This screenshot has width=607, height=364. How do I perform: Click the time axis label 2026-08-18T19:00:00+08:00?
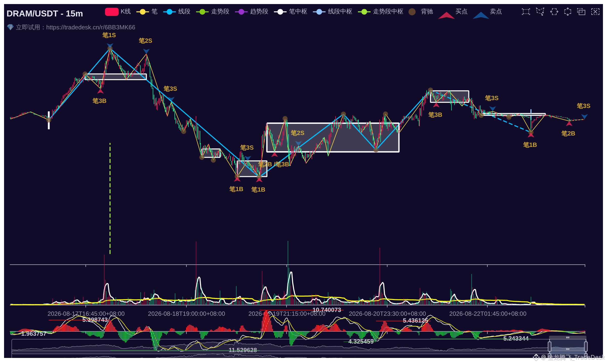(186, 314)
